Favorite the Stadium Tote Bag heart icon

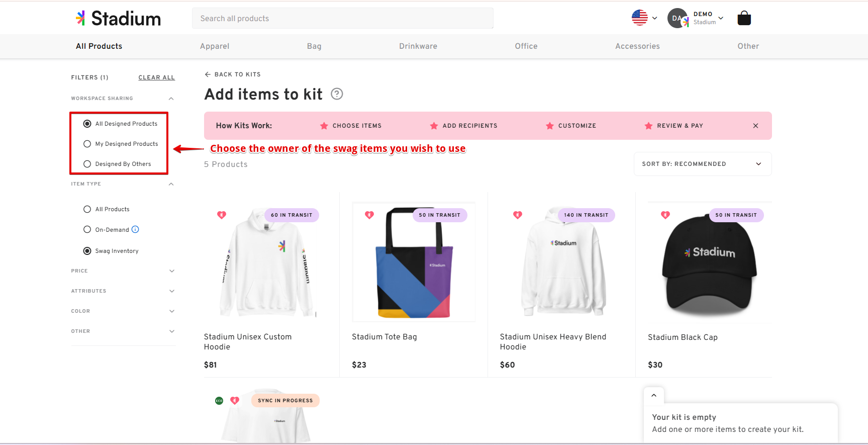point(369,215)
